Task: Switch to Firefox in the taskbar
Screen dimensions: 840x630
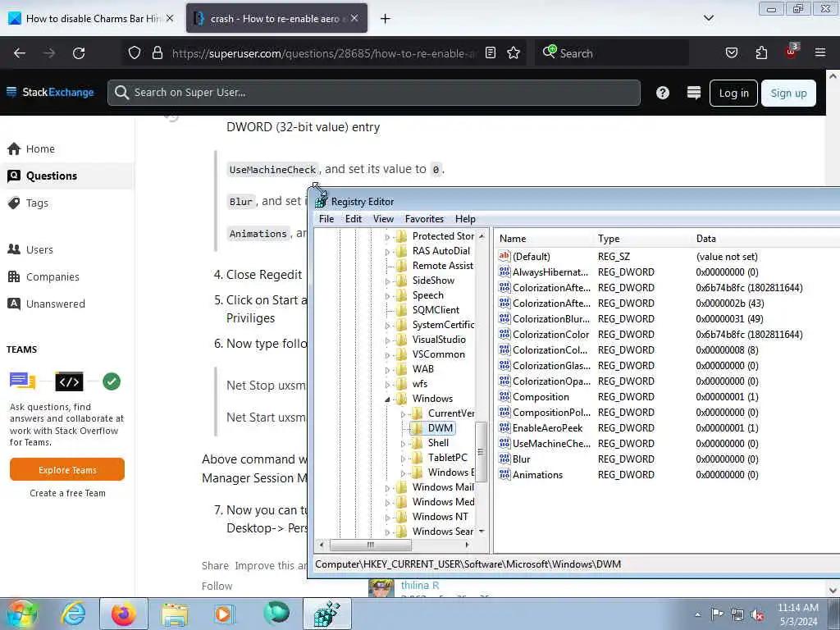Action: tap(124, 614)
